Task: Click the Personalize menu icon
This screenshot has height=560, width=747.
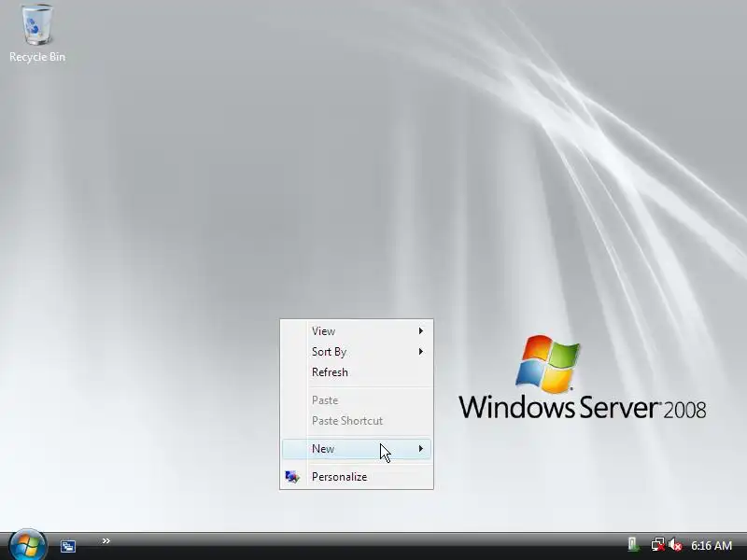Action: pos(292,477)
